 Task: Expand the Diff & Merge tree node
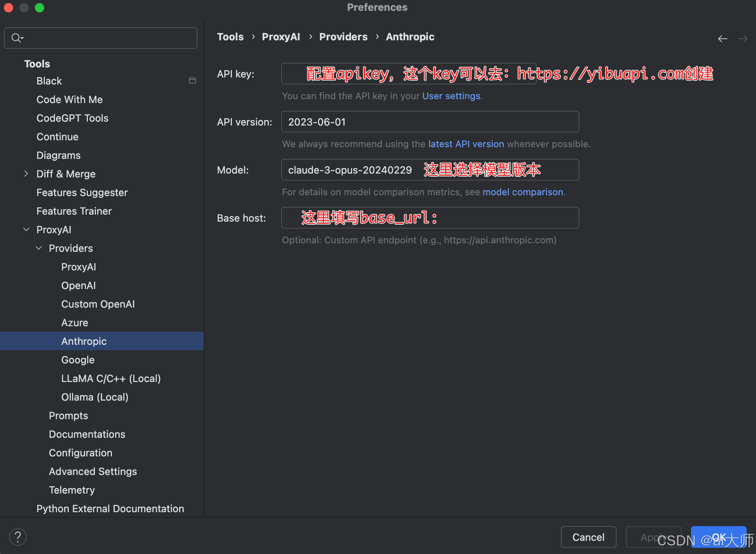(26, 174)
